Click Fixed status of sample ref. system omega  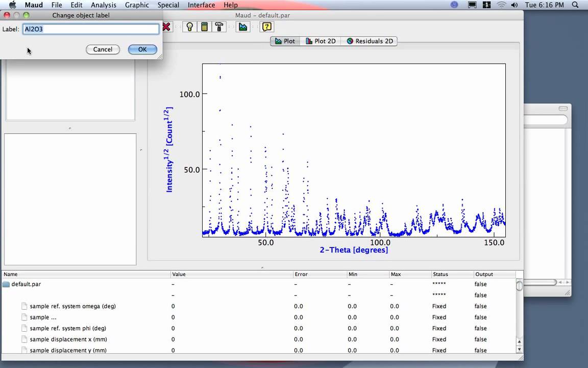tap(439, 306)
